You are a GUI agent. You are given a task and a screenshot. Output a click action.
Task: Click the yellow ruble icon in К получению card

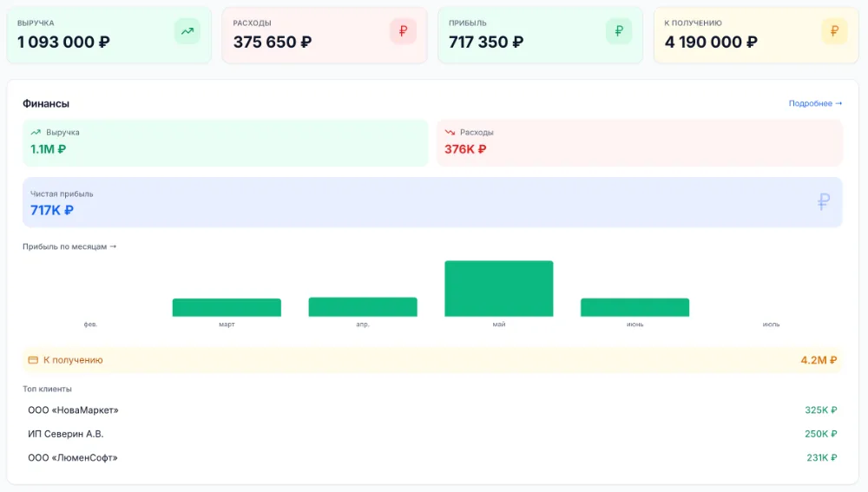click(834, 31)
